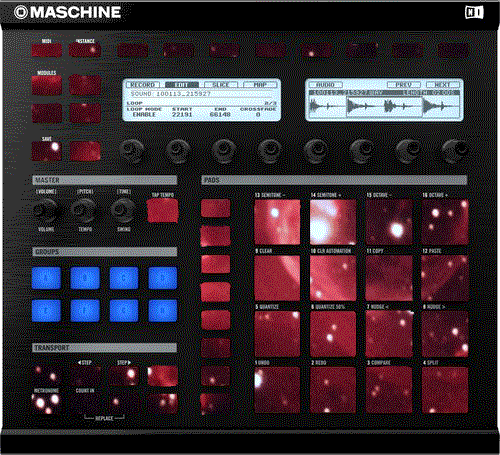Click the LOOP MODE value ENABLE
Image resolution: width=500 pixels, height=455 pixels.
pyautogui.click(x=144, y=114)
